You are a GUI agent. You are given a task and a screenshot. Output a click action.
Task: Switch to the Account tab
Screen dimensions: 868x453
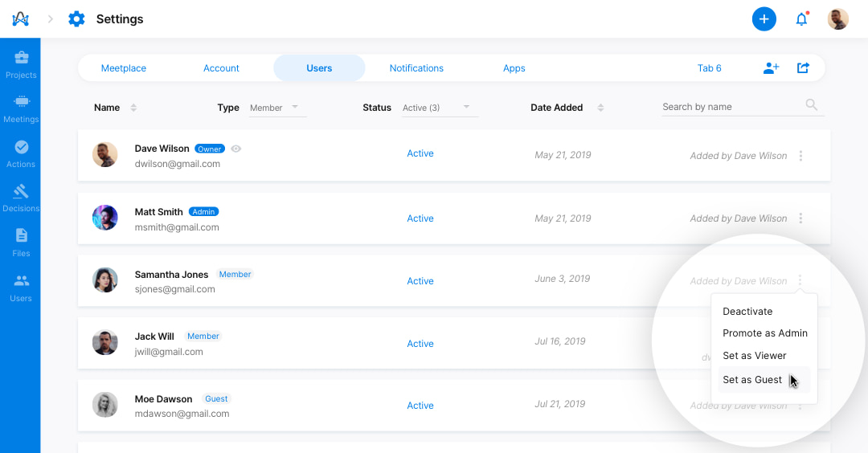point(221,68)
